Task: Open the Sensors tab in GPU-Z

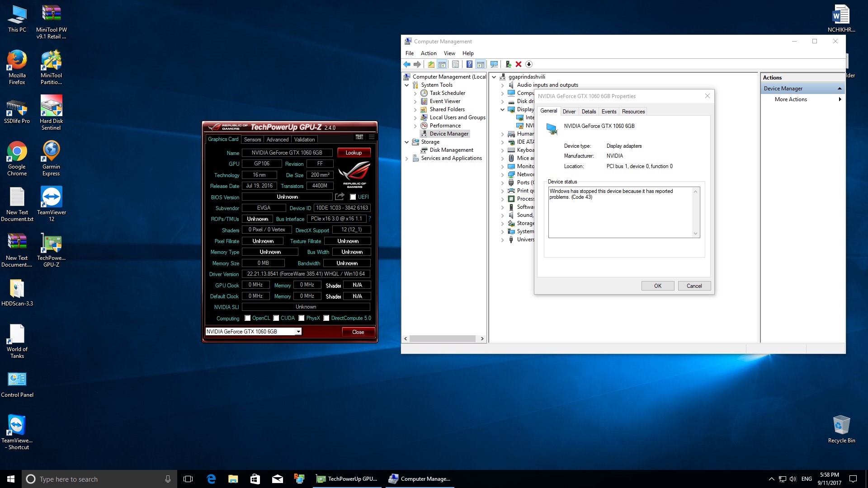Action: [x=252, y=140]
